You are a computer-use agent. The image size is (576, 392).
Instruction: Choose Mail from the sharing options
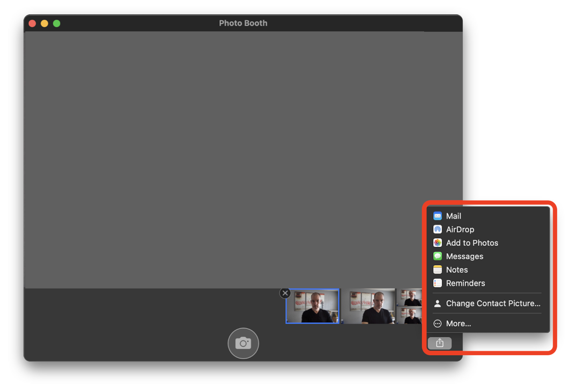(x=454, y=216)
